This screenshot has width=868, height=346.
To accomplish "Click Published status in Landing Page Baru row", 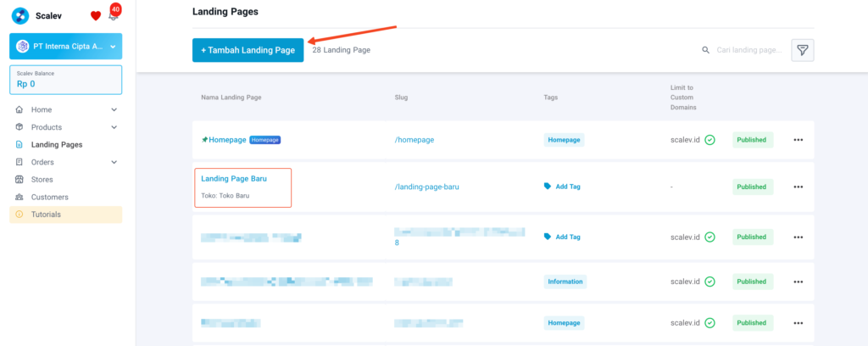I will click(753, 187).
